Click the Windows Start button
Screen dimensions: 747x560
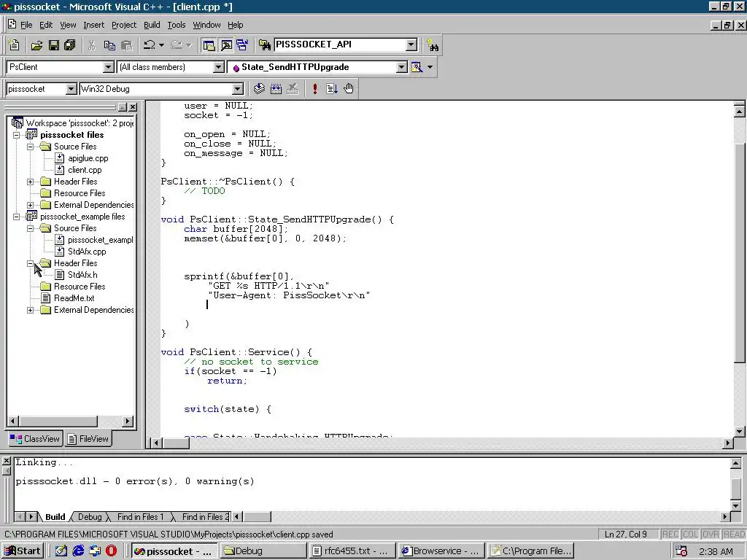pyautogui.click(x=23, y=551)
